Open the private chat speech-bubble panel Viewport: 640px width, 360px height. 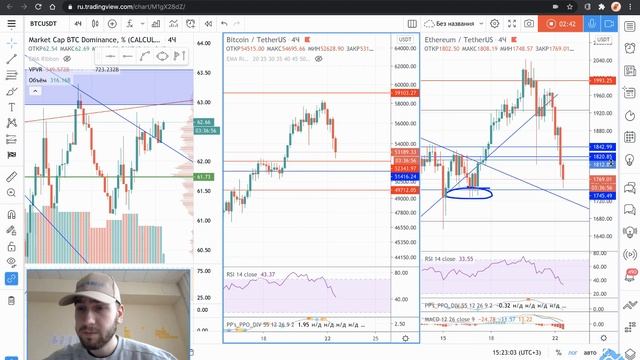pos(629,210)
